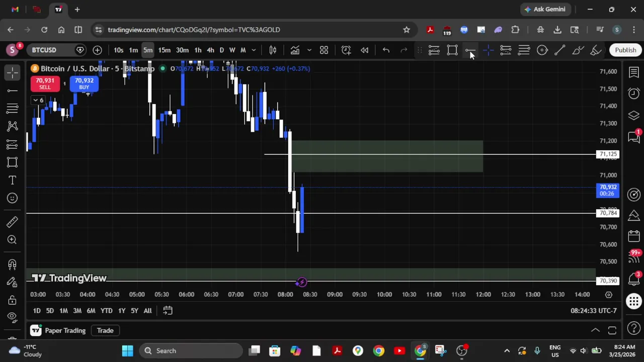This screenshot has height=362, width=644.
Task: Select the blue crosshair favorite tool
Action: [x=488, y=50]
